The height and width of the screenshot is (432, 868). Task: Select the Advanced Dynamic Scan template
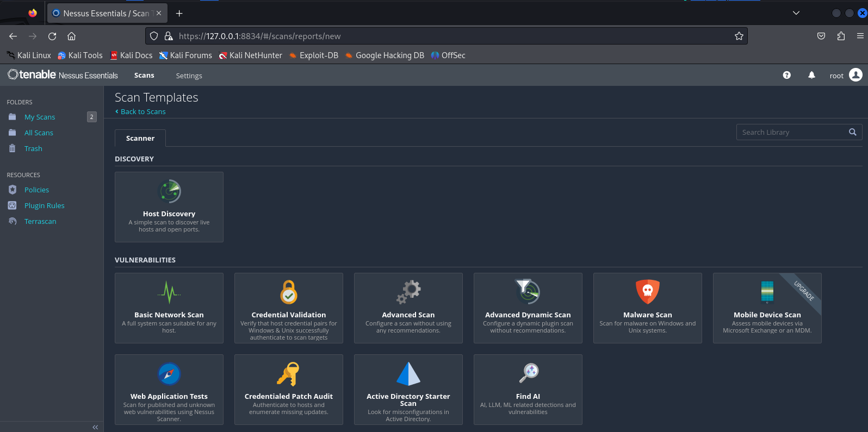tap(528, 308)
